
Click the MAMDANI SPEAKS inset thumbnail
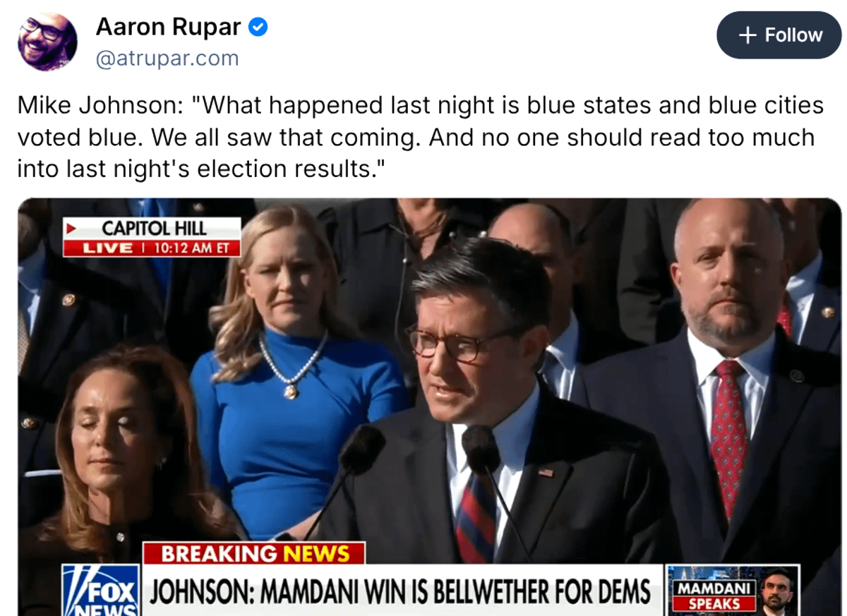(733, 590)
